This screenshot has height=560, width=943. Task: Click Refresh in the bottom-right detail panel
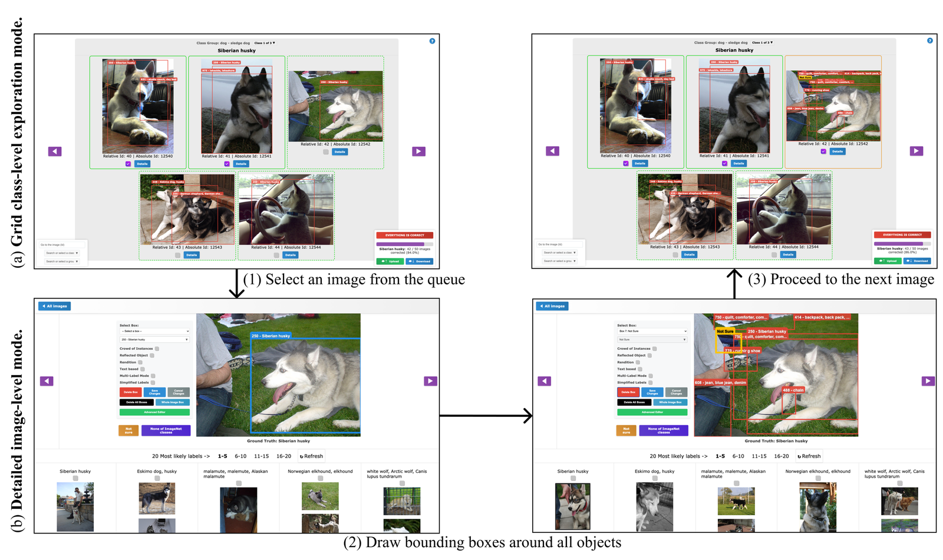pos(809,456)
